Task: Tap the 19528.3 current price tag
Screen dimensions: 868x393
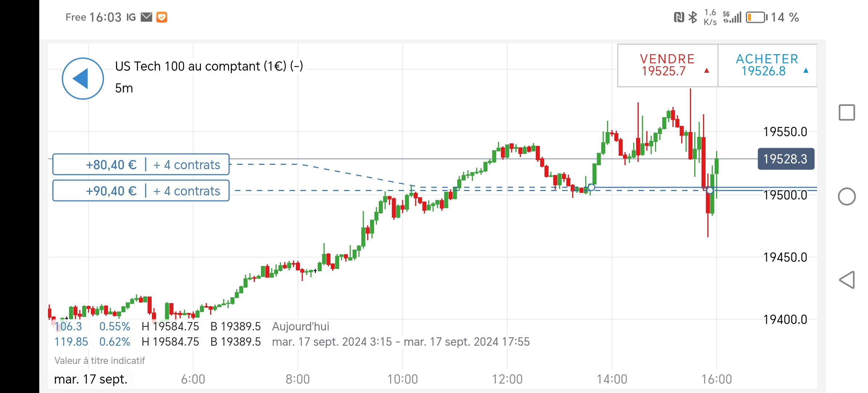Action: (785, 159)
